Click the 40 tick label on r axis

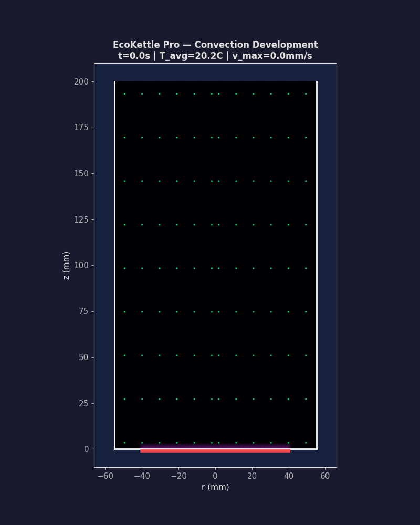[x=289, y=476]
